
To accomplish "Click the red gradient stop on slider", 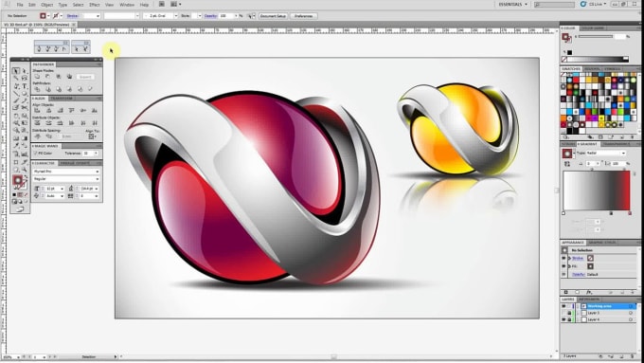I will [x=630, y=213].
